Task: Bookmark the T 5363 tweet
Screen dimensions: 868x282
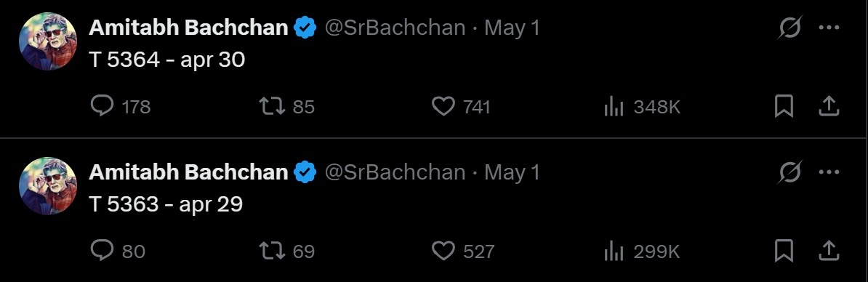Action: coord(784,251)
